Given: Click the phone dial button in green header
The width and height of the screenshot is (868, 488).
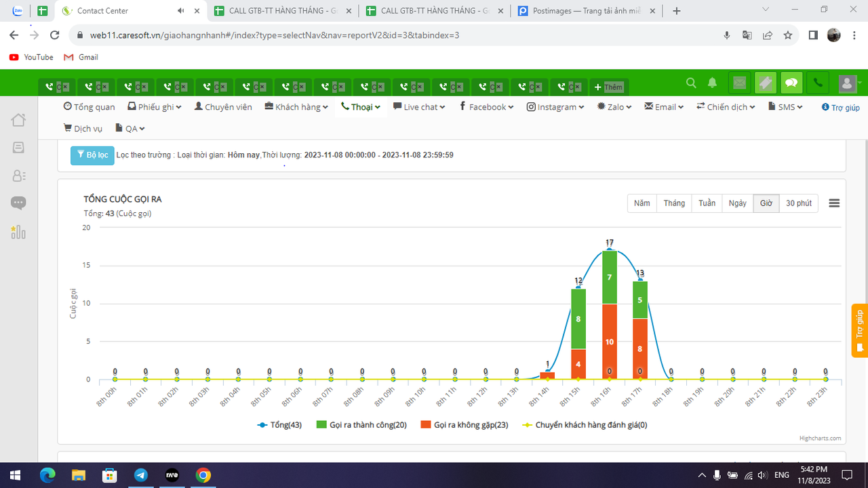Looking at the screenshot, I should tap(818, 83).
